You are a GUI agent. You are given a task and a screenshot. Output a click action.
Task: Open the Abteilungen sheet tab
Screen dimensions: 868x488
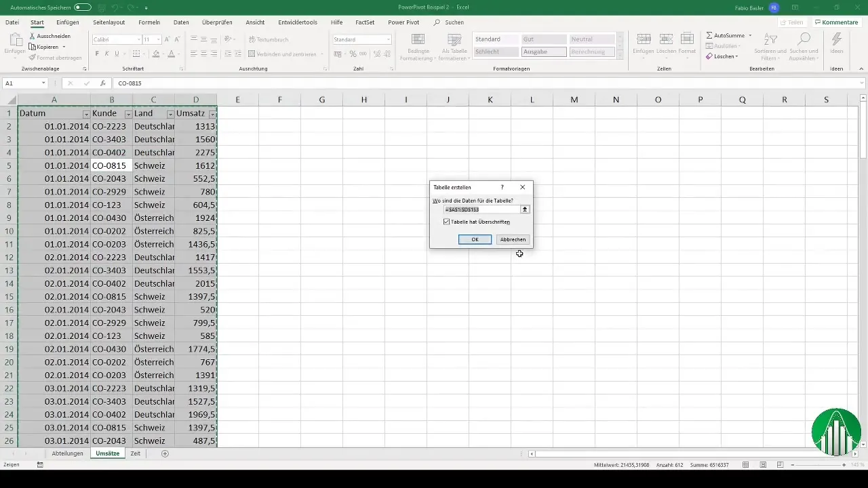click(67, 453)
